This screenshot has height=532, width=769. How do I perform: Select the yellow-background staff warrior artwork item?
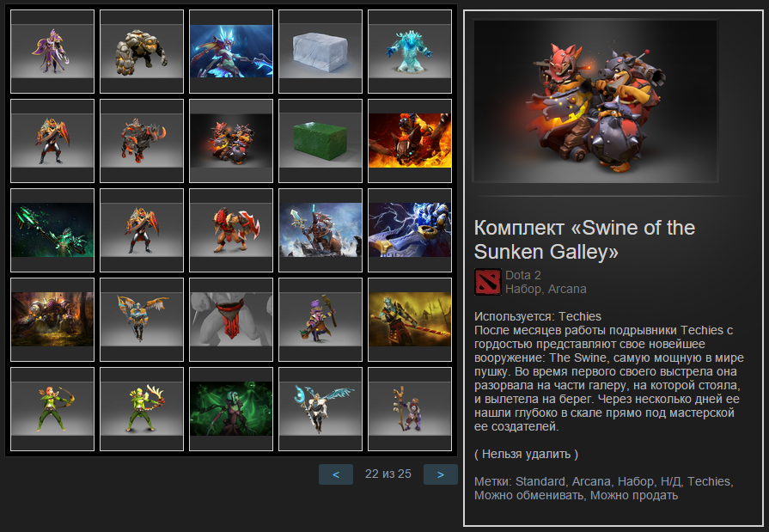pyautogui.click(x=410, y=320)
